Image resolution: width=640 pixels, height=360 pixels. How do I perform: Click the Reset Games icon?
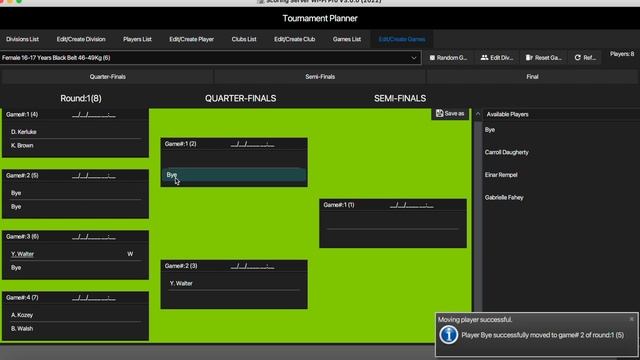(529, 58)
